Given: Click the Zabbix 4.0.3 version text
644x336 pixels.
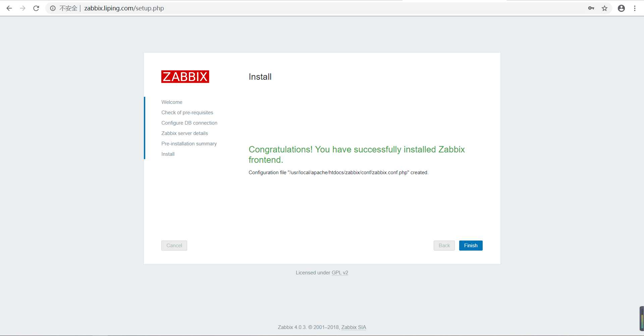Looking at the screenshot, I should point(292,327).
